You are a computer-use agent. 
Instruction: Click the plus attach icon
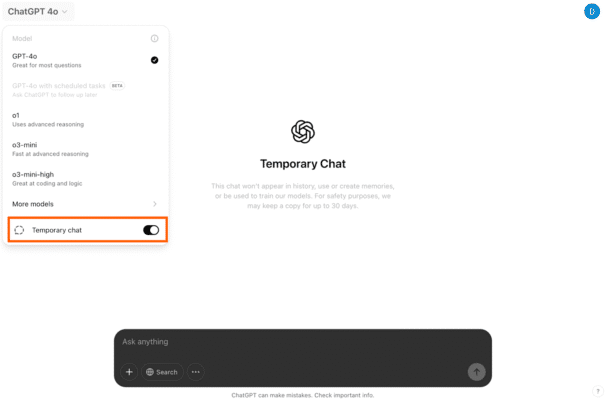tap(129, 372)
